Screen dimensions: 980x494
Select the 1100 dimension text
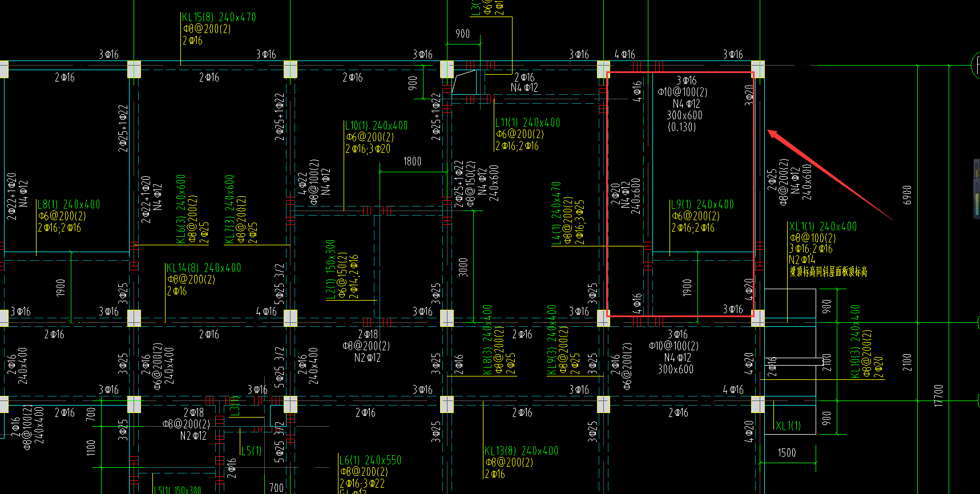point(91,447)
